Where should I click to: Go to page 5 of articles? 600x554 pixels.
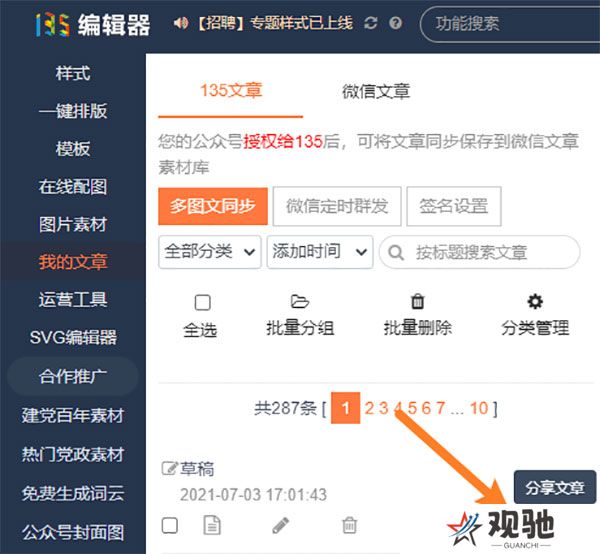(412, 408)
